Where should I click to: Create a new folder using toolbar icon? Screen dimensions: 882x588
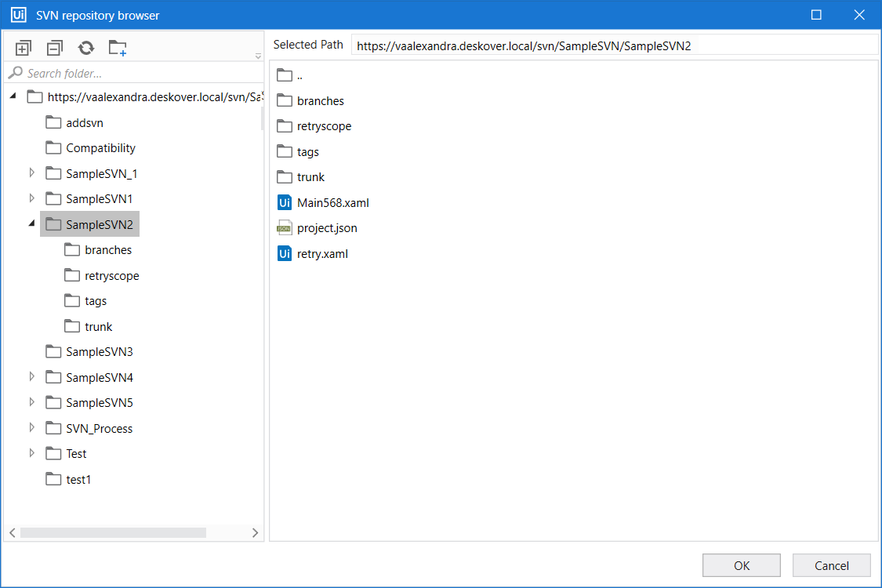[x=118, y=47]
